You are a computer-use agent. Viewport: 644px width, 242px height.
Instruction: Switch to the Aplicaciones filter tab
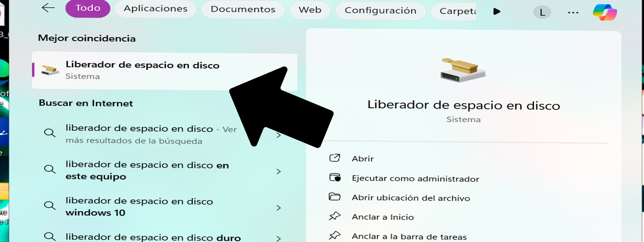point(155,9)
